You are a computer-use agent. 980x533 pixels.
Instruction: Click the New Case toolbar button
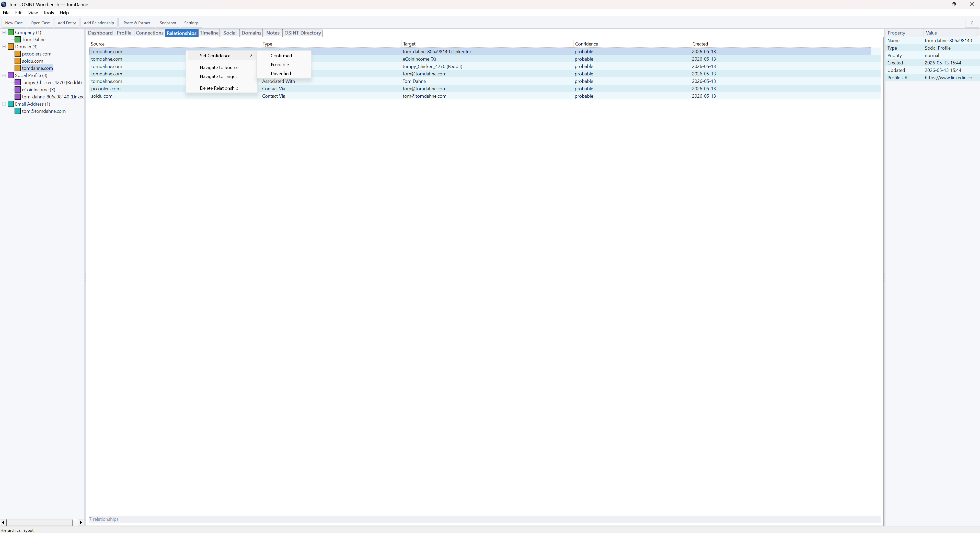tap(14, 23)
